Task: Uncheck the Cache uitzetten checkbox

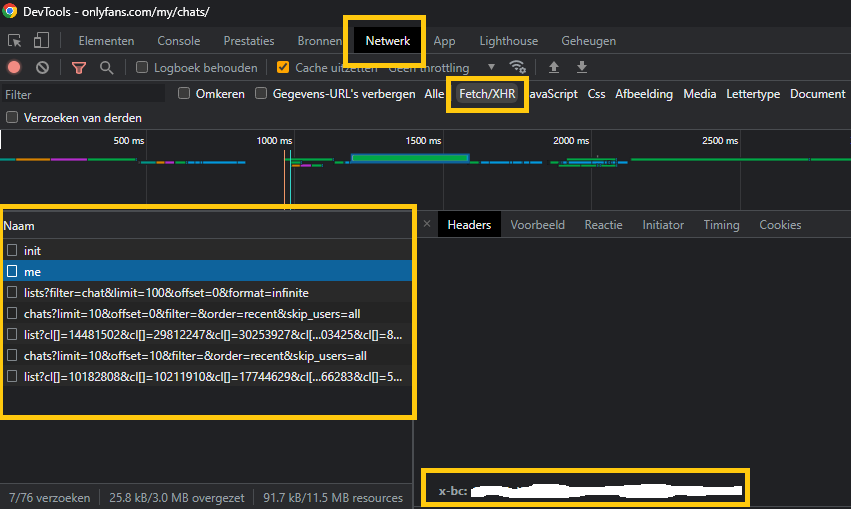Action: [x=283, y=68]
